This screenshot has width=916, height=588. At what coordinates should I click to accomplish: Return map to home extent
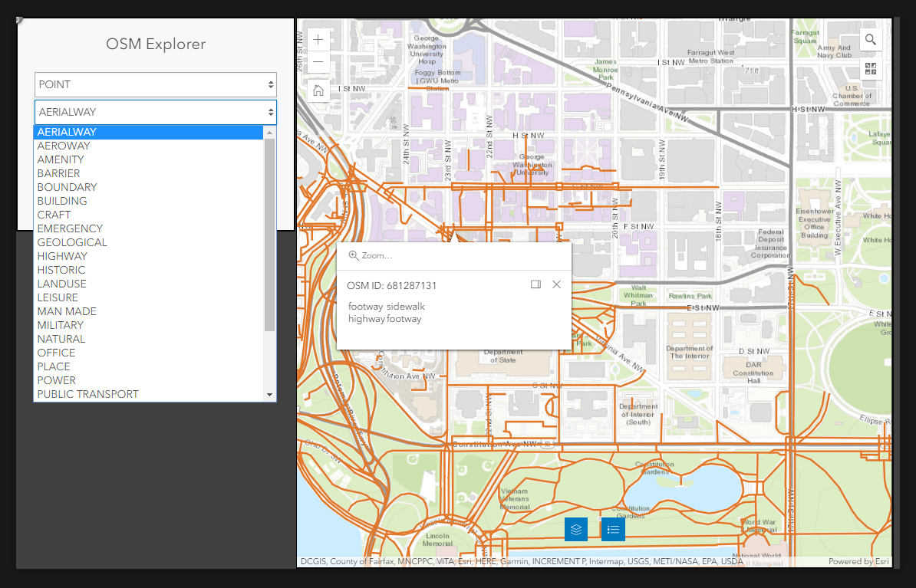318,90
